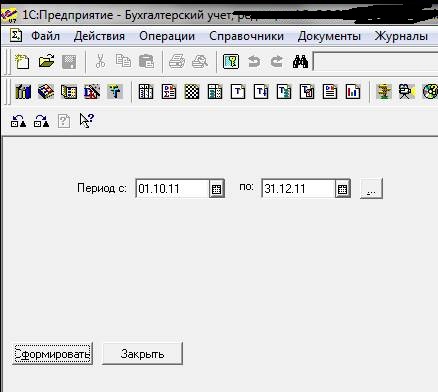Click the bar chart report icon
438x392 pixels.
click(353, 91)
